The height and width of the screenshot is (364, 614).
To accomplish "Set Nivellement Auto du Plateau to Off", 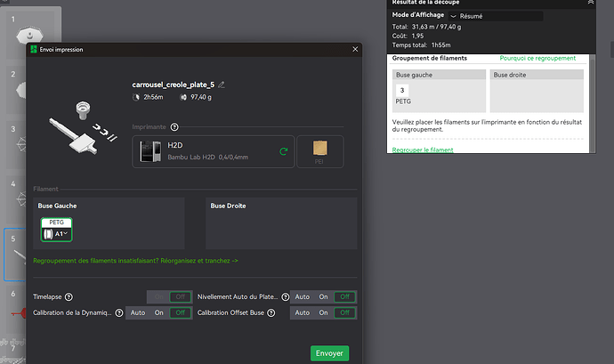I will (344, 296).
